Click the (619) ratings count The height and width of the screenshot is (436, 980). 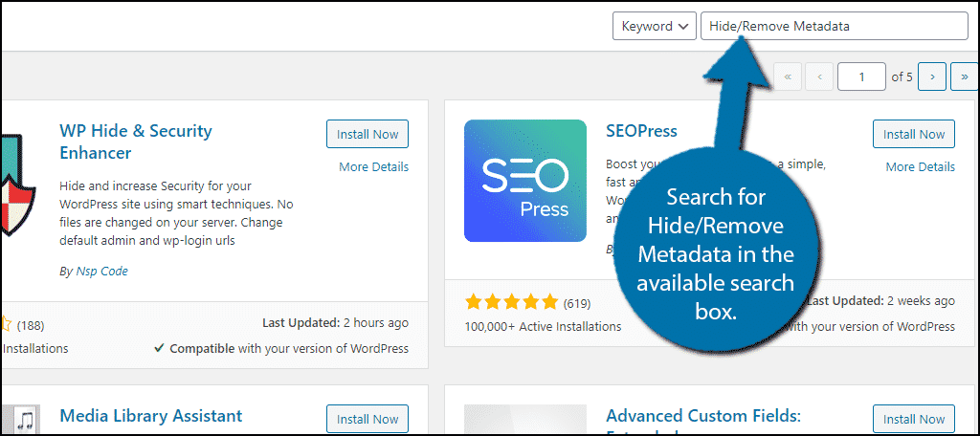pyautogui.click(x=576, y=304)
